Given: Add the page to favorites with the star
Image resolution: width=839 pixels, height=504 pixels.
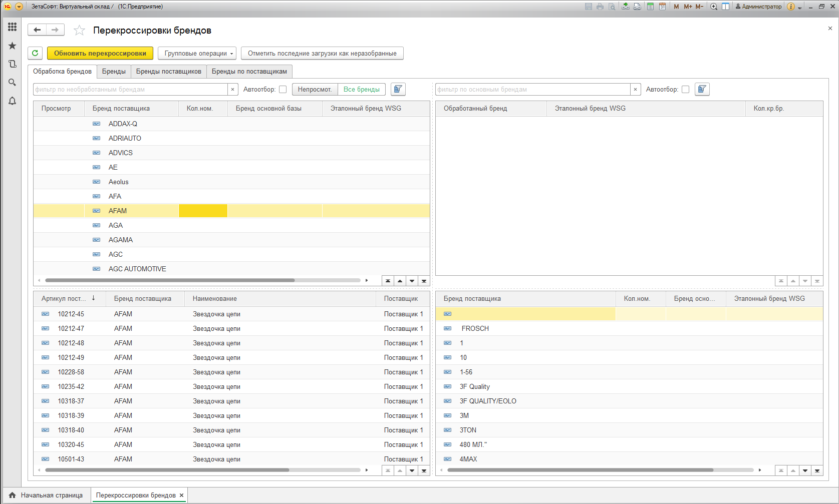Looking at the screenshot, I should (x=79, y=31).
